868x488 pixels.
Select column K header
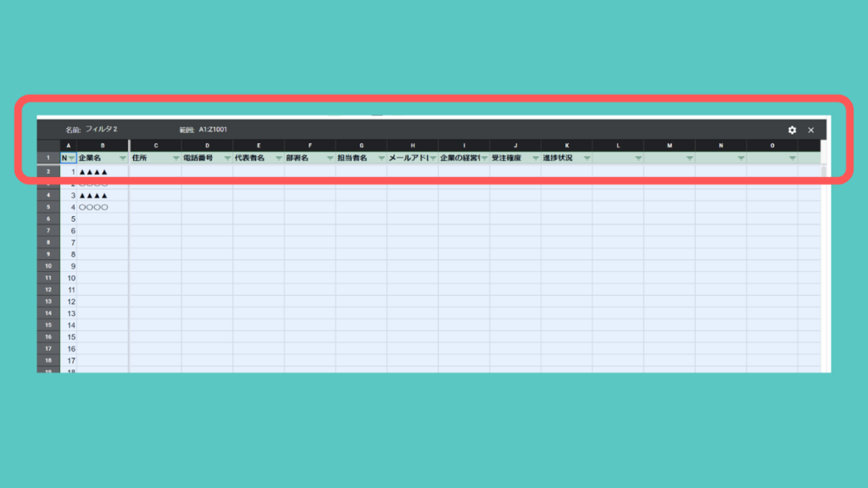click(x=566, y=146)
